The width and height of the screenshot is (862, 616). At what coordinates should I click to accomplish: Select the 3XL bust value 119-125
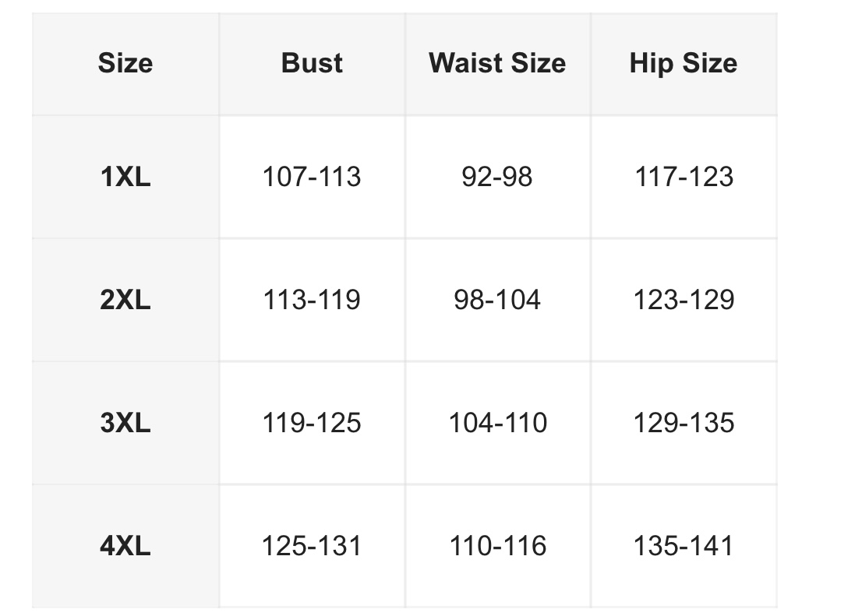[312, 423]
